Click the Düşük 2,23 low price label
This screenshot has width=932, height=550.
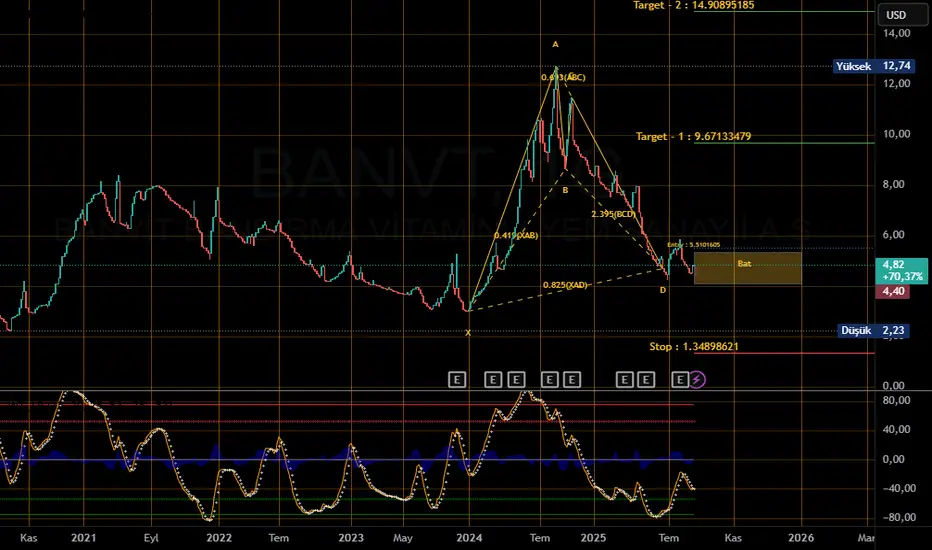click(873, 331)
